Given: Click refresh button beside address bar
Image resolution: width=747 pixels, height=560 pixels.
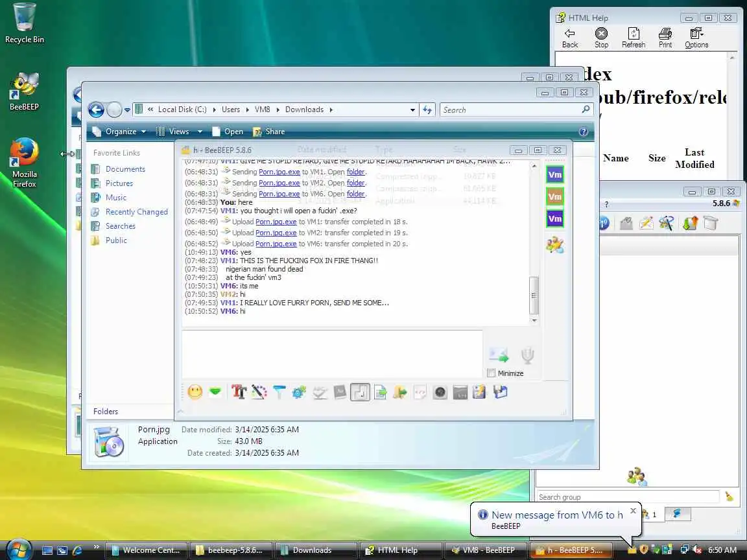Looking at the screenshot, I should tap(427, 110).
